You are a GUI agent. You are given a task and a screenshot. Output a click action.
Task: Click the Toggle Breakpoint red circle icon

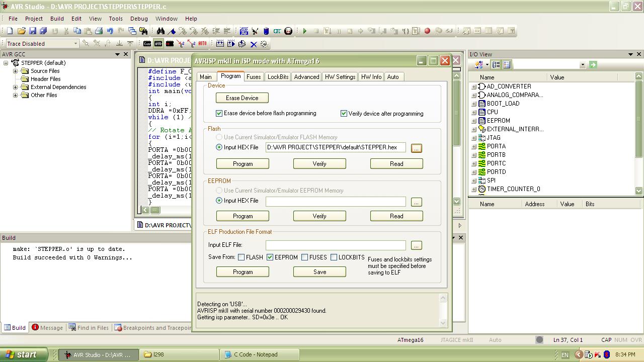tap(427, 31)
